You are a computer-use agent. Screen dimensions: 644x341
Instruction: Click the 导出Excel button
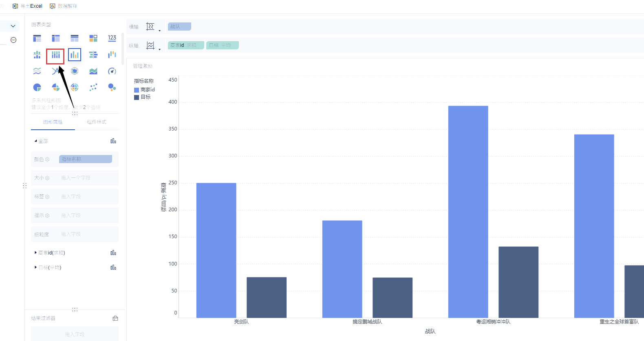27,6
